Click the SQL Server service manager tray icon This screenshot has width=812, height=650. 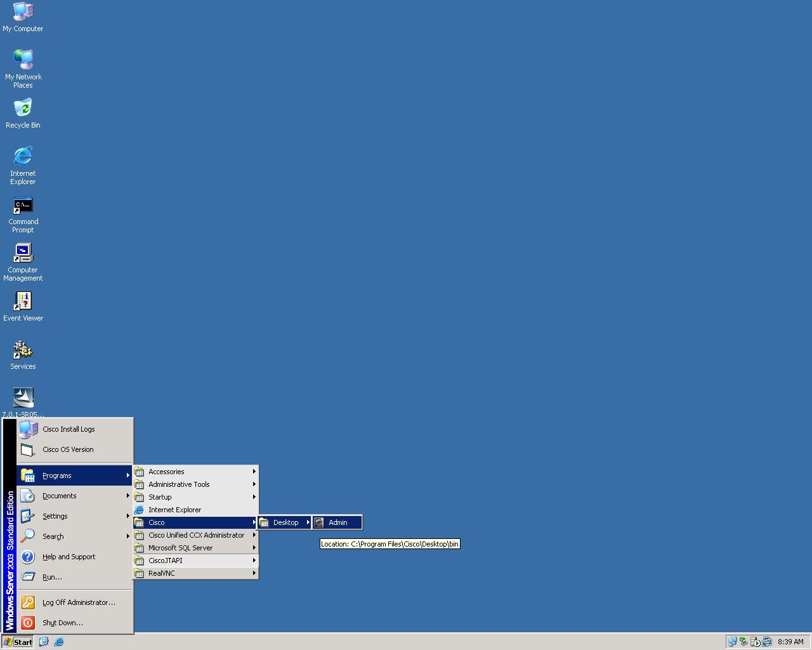tap(755, 642)
